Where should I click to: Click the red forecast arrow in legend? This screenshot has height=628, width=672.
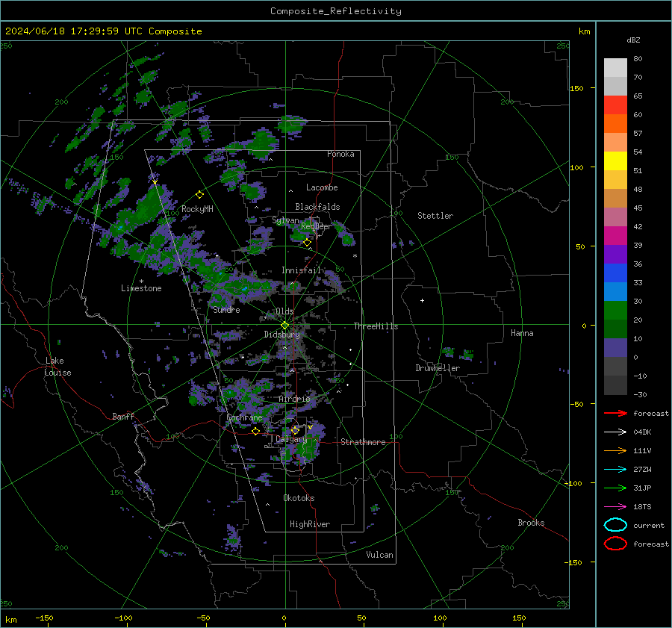[615, 413]
